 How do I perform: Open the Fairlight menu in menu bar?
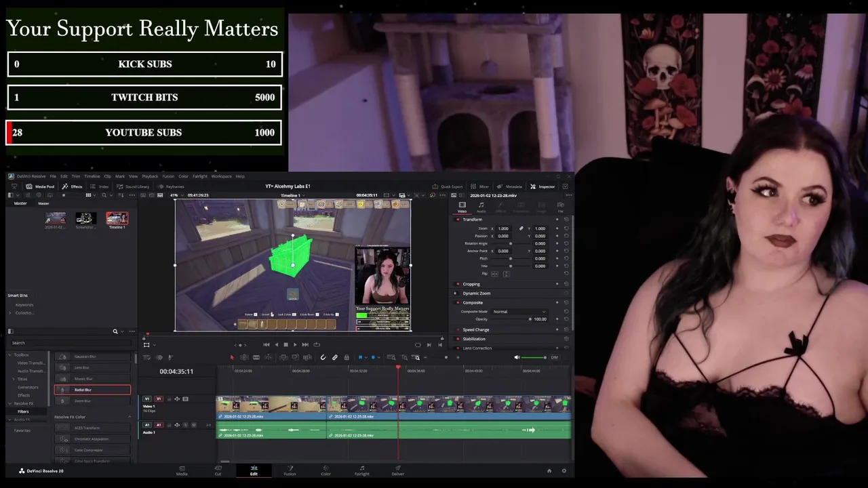200,176
